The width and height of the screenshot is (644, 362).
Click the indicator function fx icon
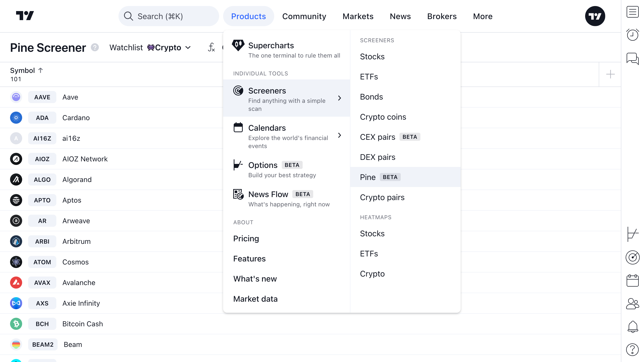pyautogui.click(x=211, y=47)
